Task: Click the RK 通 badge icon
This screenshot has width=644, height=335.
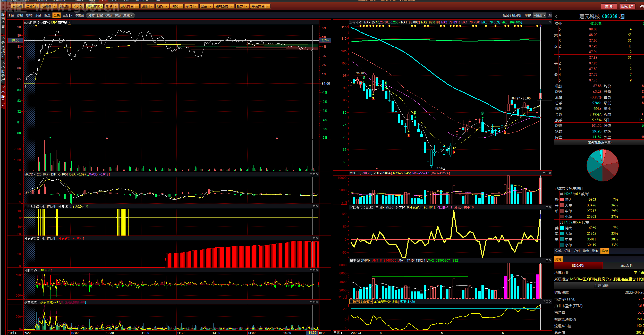Action: click(x=621, y=16)
